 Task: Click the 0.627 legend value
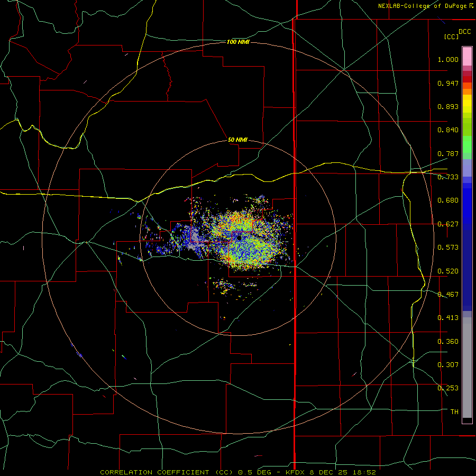point(448,224)
